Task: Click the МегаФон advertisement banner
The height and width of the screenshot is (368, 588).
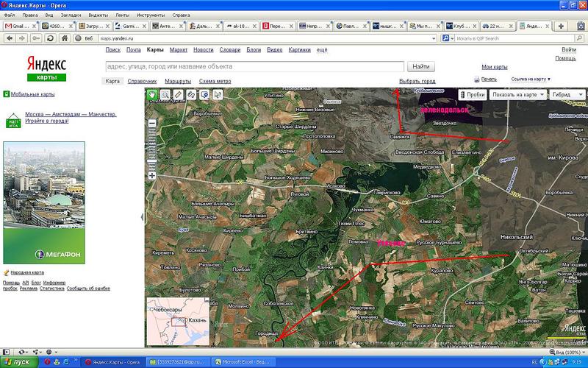Action: 44,202
